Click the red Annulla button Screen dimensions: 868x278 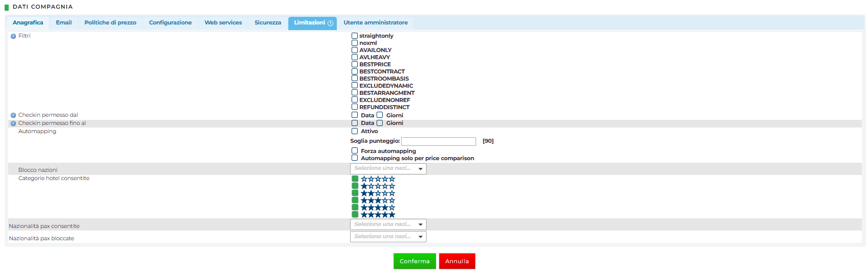tap(457, 261)
